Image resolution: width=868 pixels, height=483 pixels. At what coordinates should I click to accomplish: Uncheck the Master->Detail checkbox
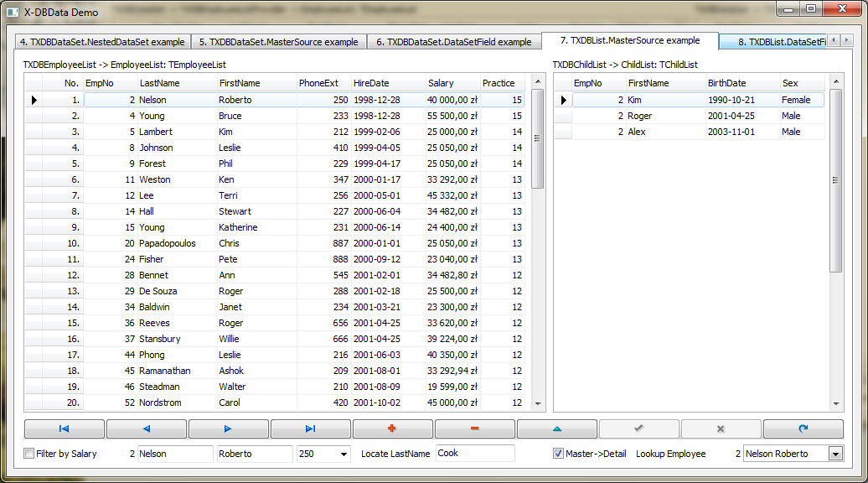(559, 454)
